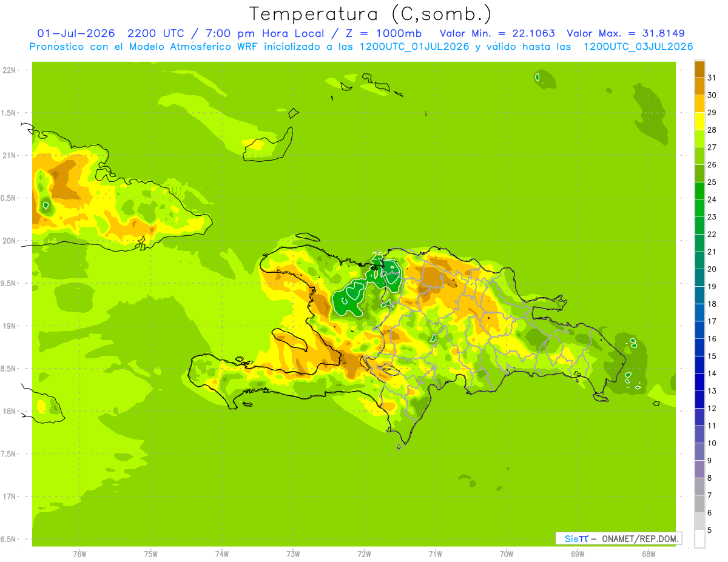Select the "Z = 1000mb" level text
The height and width of the screenshot is (562, 728).
[x=385, y=33]
